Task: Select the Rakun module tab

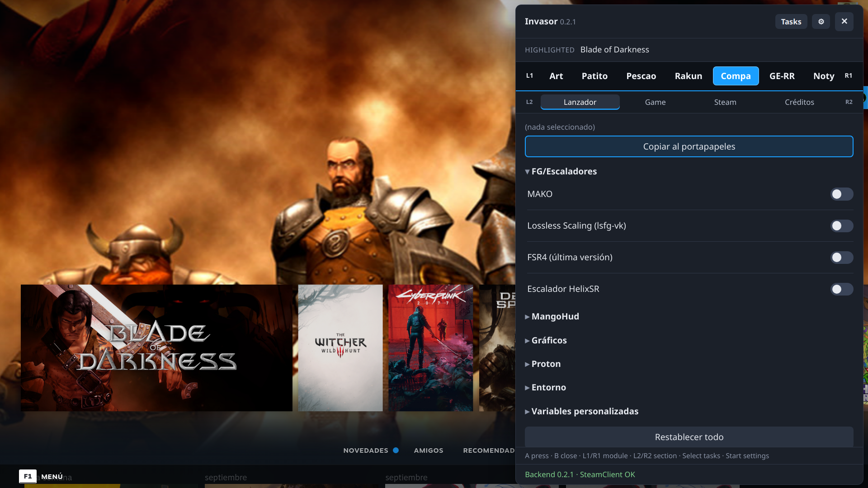Action: coord(689,76)
